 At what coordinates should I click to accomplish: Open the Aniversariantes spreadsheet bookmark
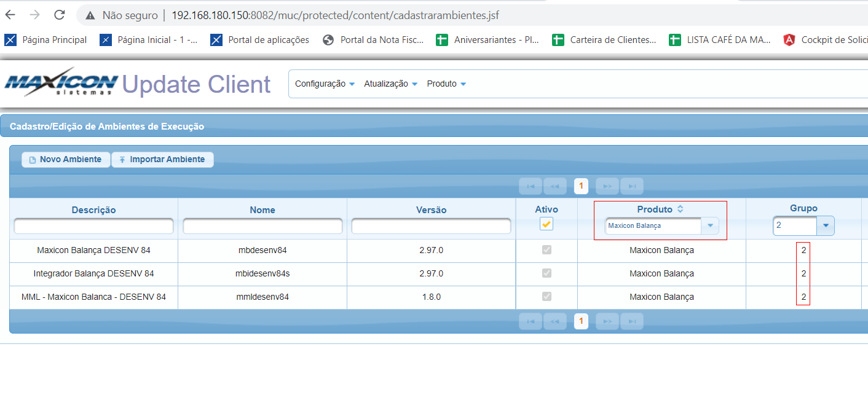(x=487, y=40)
